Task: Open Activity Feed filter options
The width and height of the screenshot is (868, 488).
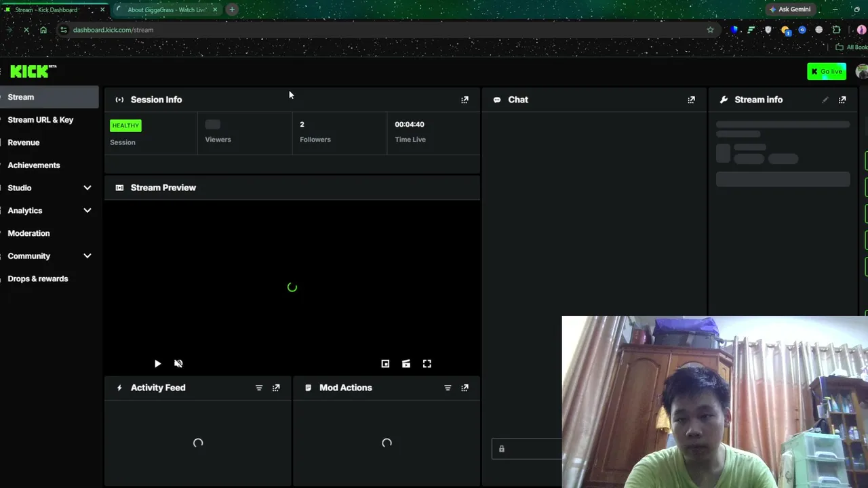Action: [259, 388]
